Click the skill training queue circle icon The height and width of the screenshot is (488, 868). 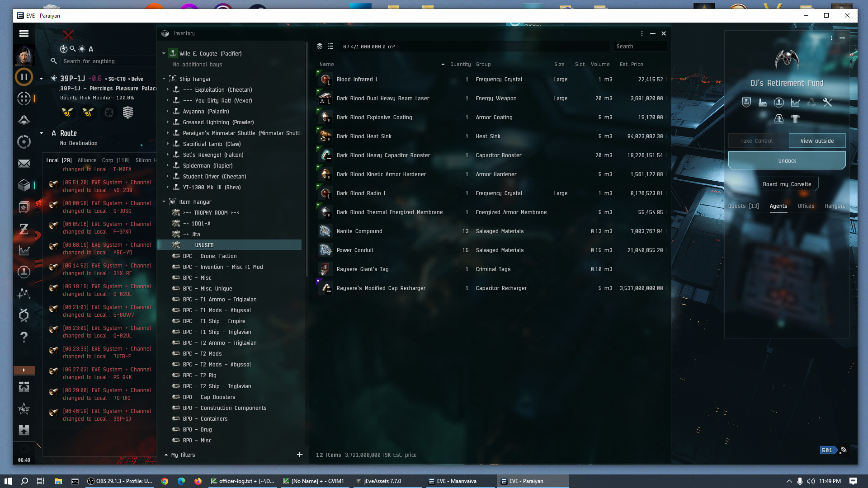click(24, 77)
